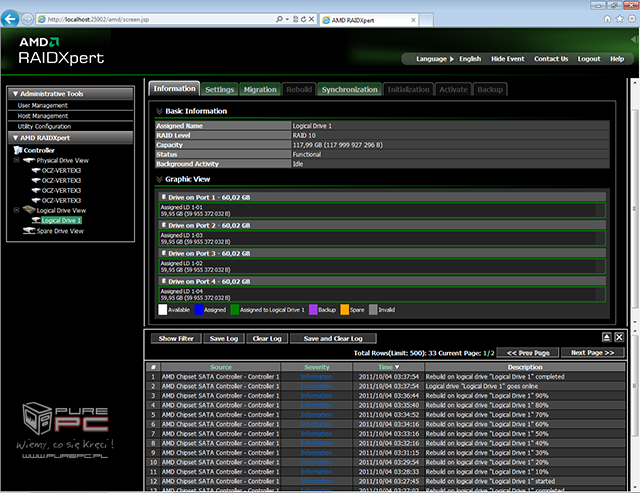
Task: Switch to the Information tab
Action: click(174, 89)
